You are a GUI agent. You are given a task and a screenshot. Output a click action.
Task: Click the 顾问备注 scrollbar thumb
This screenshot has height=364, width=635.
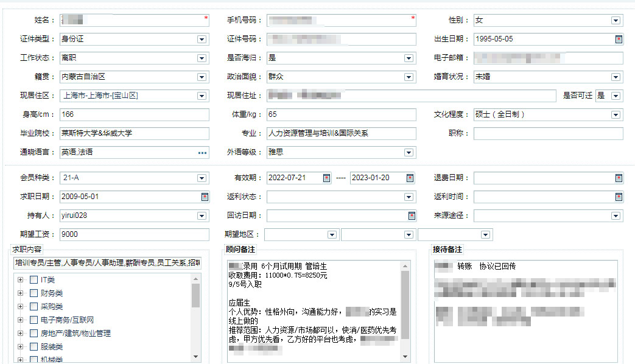pyautogui.click(x=405, y=304)
